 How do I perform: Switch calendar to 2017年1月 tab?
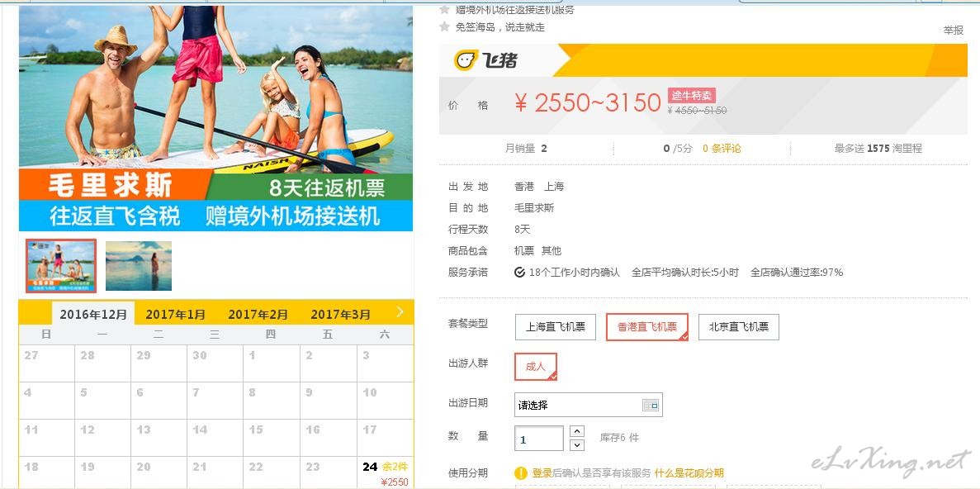(176, 315)
